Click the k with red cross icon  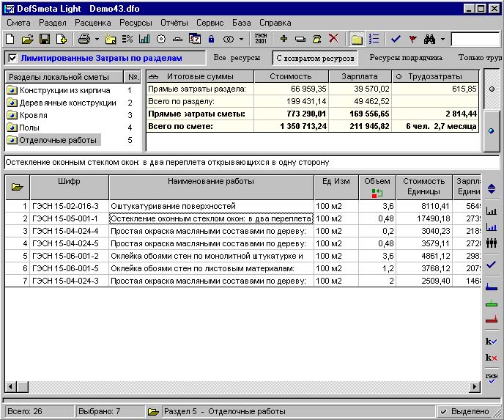coord(491,358)
